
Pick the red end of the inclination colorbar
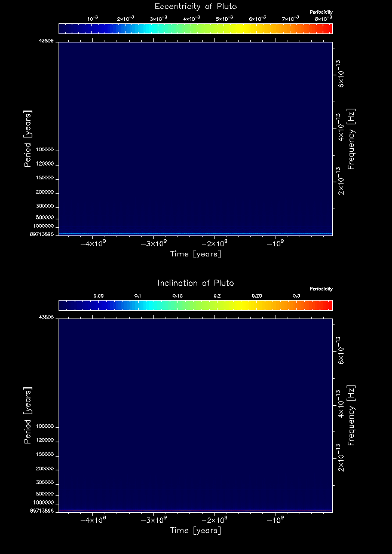(x=327, y=305)
